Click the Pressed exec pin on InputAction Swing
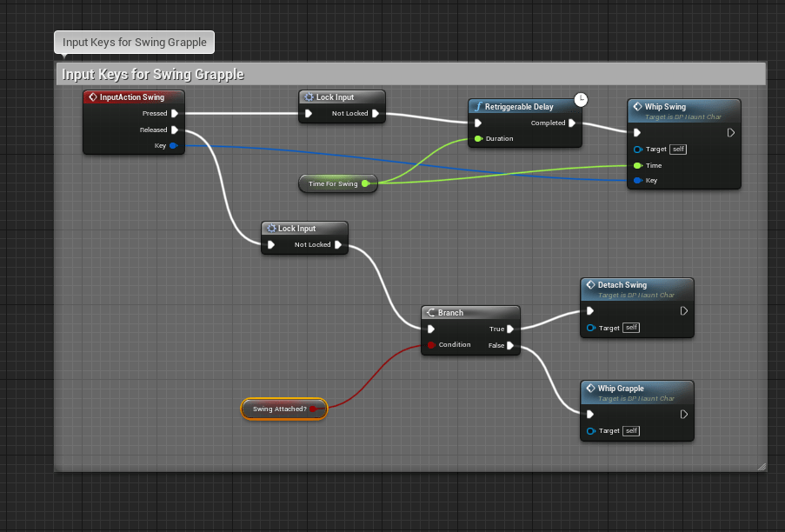785x532 pixels. tap(175, 113)
